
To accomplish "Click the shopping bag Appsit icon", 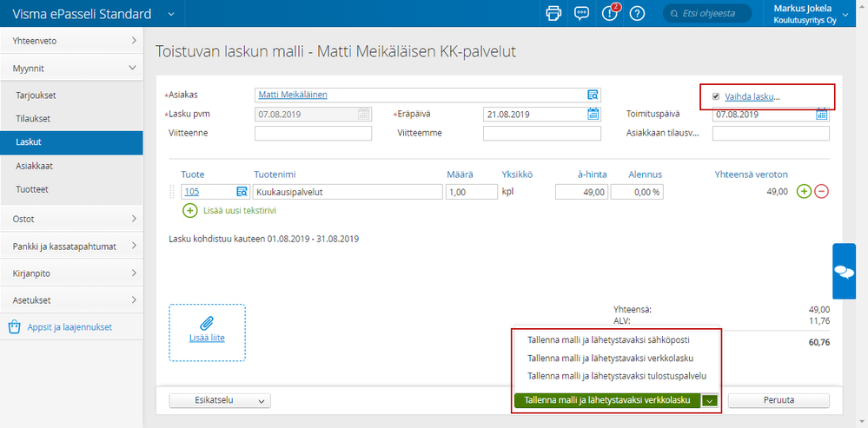I will click(15, 326).
